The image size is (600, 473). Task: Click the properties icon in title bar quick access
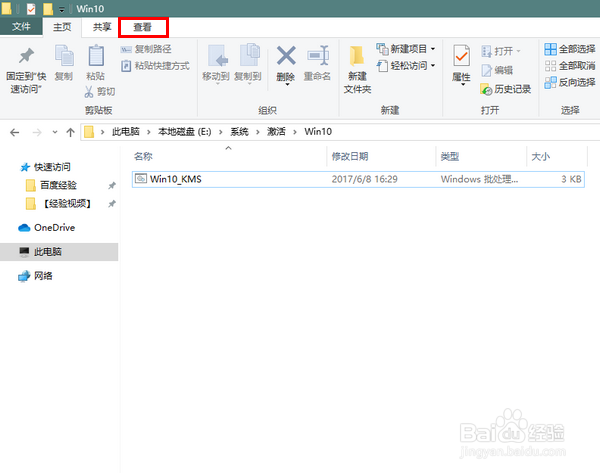tap(31, 9)
